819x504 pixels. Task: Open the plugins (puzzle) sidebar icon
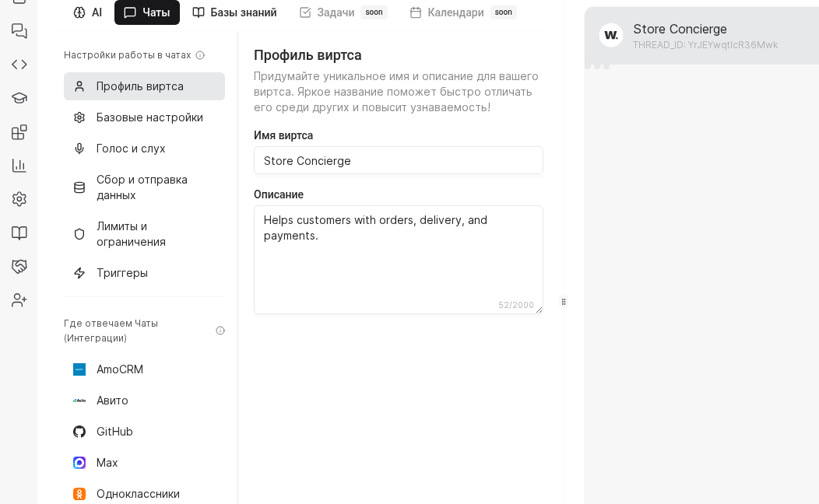[19, 132]
